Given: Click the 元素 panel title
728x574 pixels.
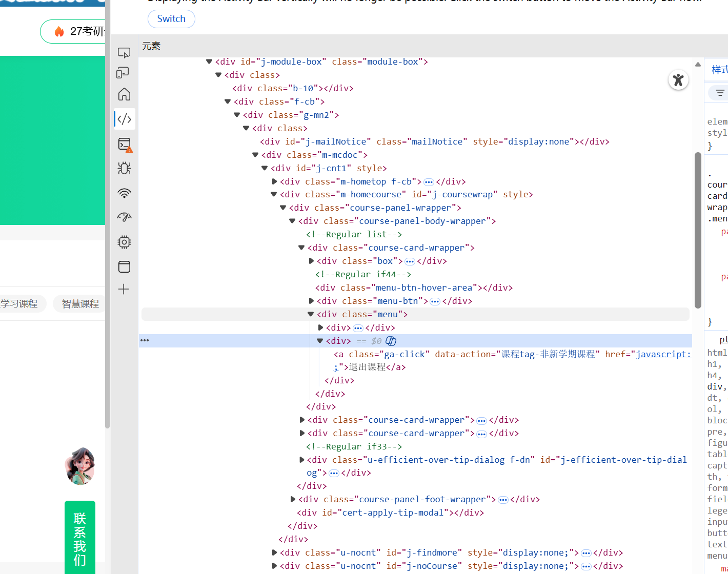Looking at the screenshot, I should pyautogui.click(x=151, y=46).
